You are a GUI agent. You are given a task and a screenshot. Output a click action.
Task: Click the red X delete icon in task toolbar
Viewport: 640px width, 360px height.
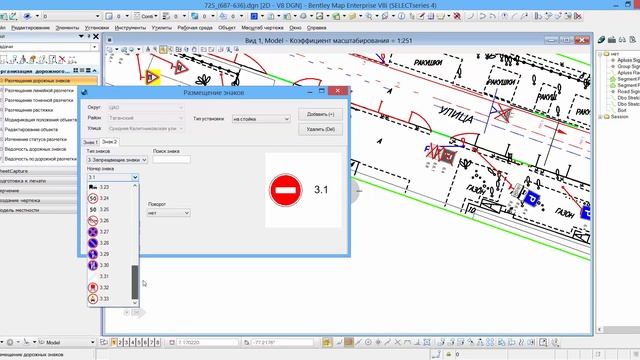tap(62, 60)
